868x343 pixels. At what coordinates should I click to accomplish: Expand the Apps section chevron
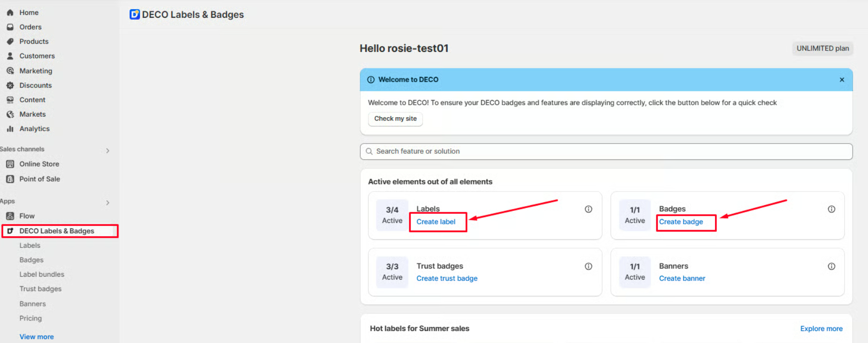107,203
